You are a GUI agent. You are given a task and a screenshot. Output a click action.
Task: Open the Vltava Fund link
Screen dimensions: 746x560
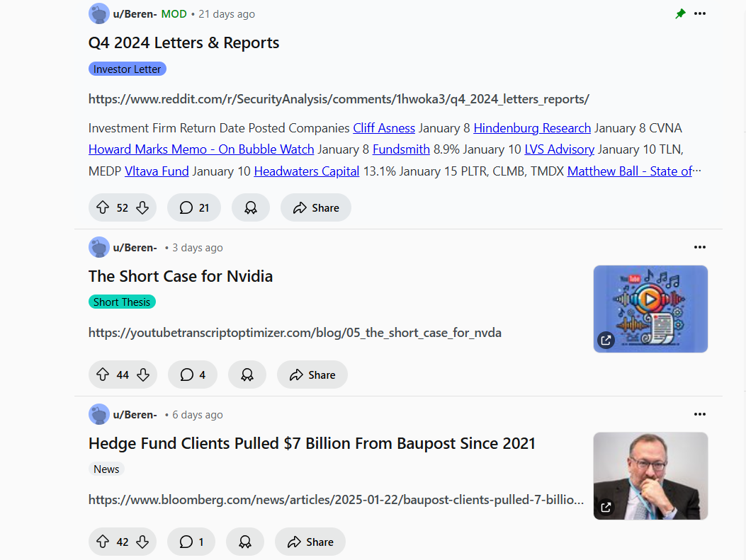point(157,171)
